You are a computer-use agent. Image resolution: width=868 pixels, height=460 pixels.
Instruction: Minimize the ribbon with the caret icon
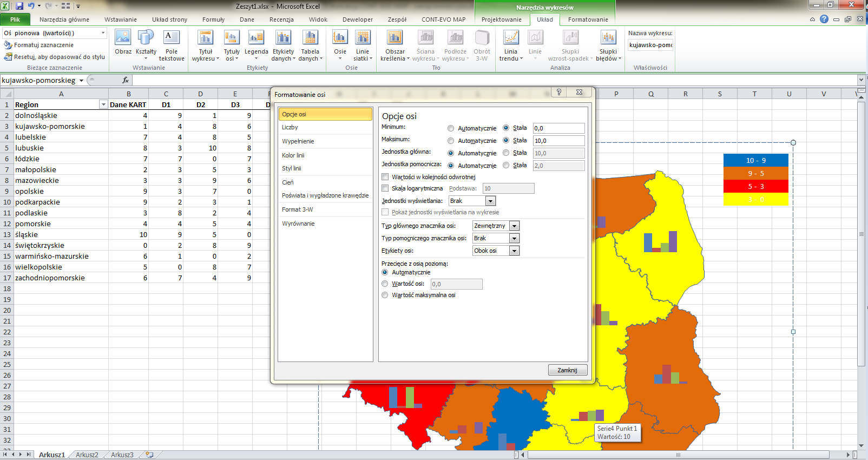812,19
